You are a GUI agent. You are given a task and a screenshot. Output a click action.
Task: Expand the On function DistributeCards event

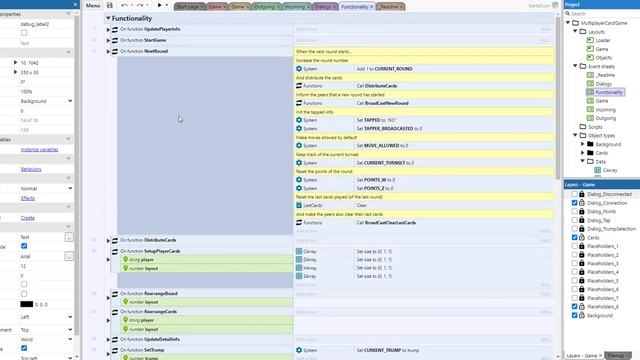coord(108,240)
